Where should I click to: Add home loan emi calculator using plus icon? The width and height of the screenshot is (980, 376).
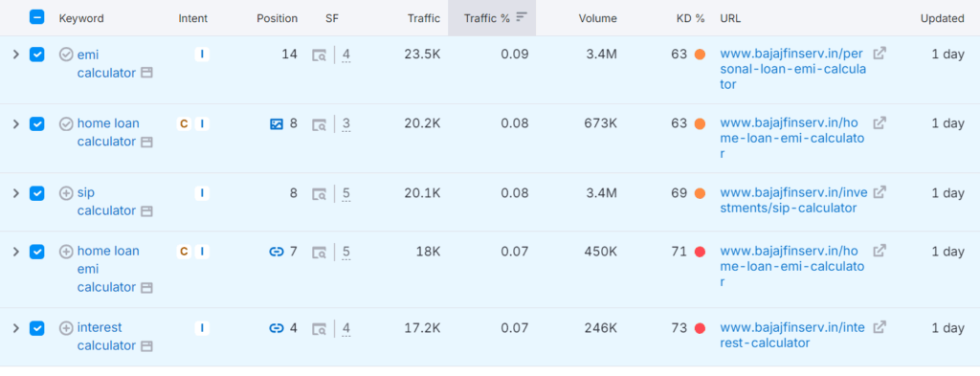(66, 252)
